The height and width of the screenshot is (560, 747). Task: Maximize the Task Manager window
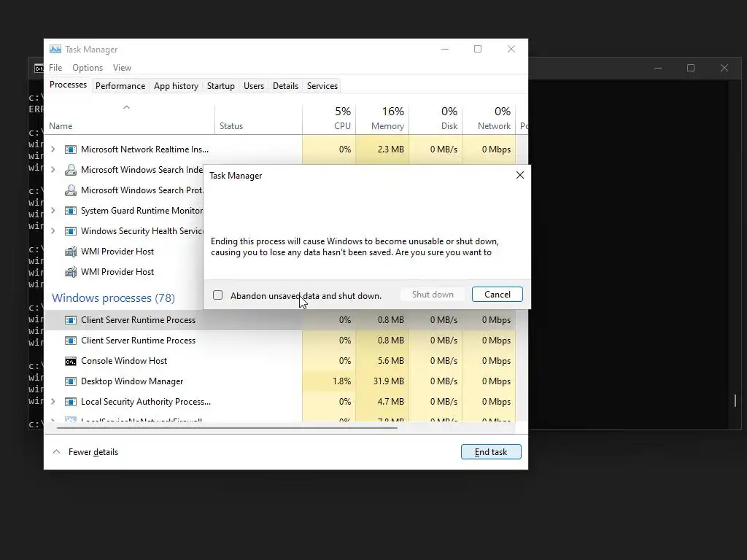478,49
